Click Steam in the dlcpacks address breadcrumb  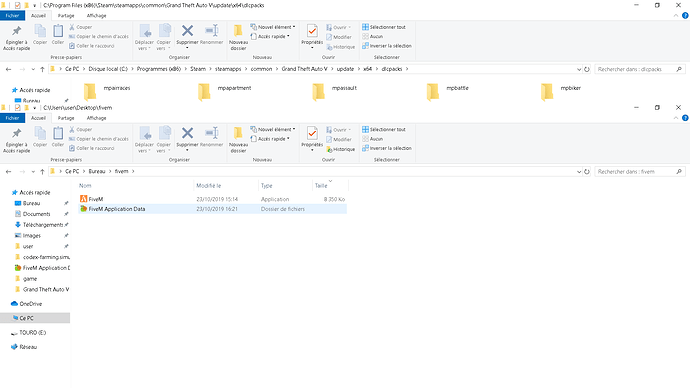(x=198, y=69)
